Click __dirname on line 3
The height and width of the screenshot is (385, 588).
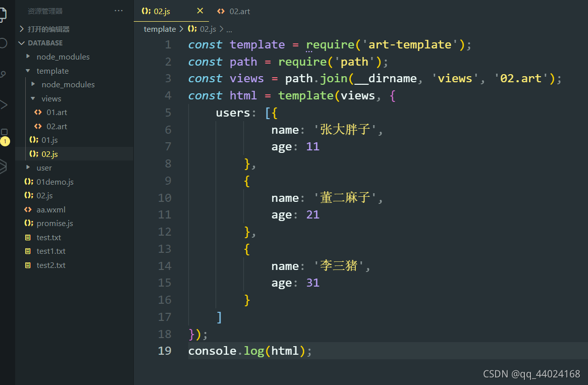(386, 79)
